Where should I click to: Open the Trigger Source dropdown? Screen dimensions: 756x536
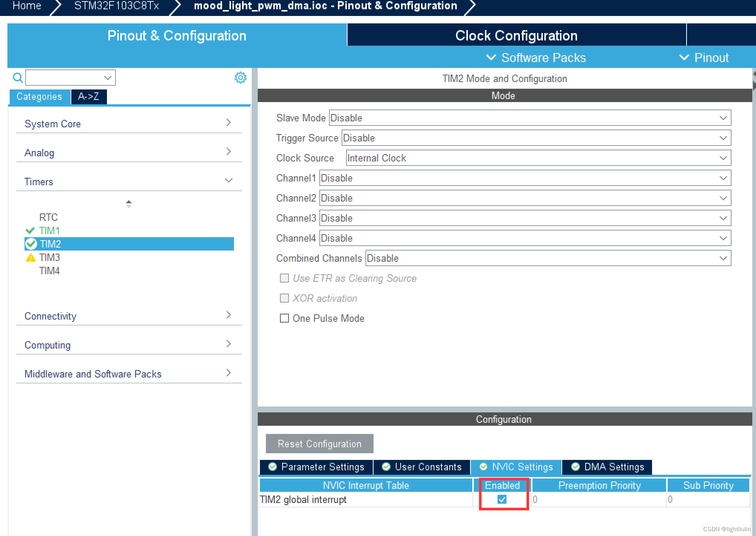[536, 138]
